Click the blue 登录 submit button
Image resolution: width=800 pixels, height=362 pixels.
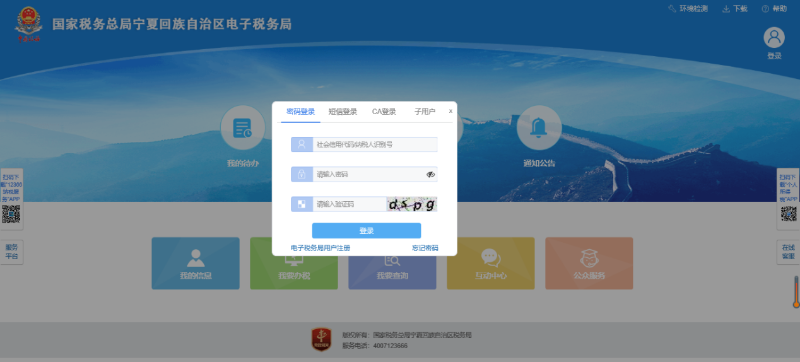click(x=366, y=230)
